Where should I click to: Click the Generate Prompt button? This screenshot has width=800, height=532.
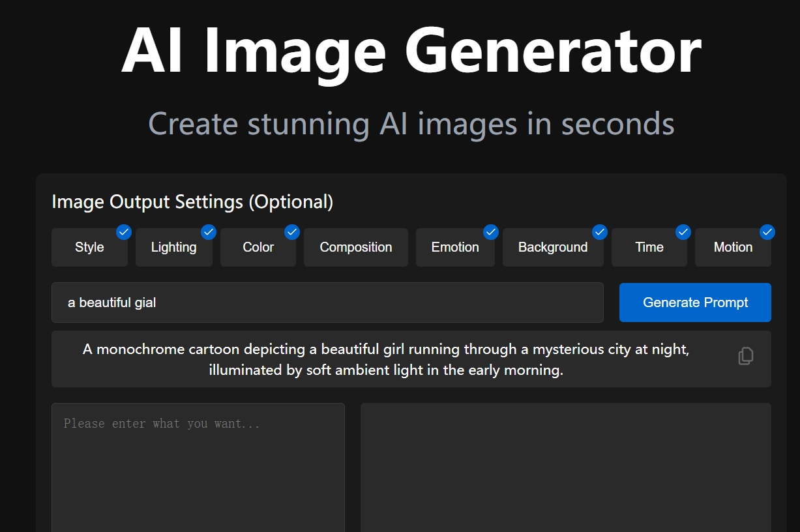695,303
